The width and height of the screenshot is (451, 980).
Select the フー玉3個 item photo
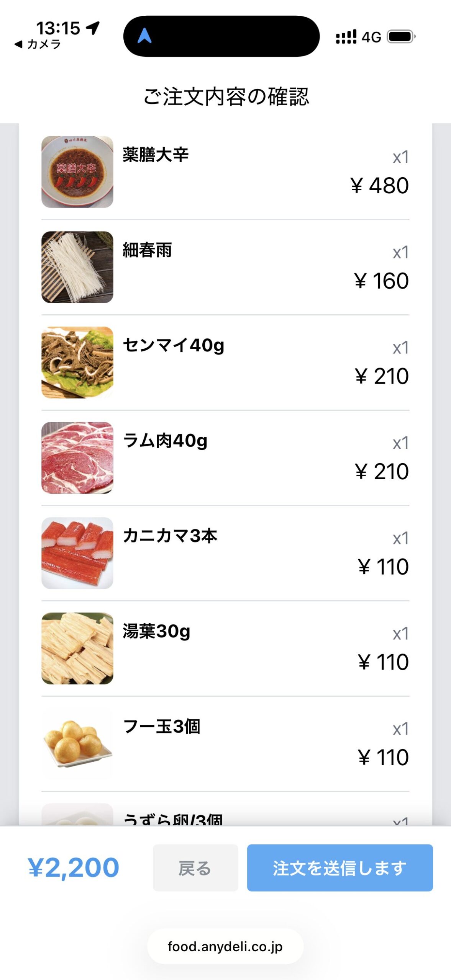pos(77,743)
